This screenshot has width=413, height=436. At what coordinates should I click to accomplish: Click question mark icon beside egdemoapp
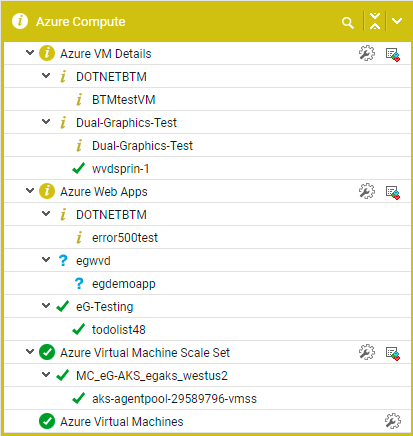[79, 283]
